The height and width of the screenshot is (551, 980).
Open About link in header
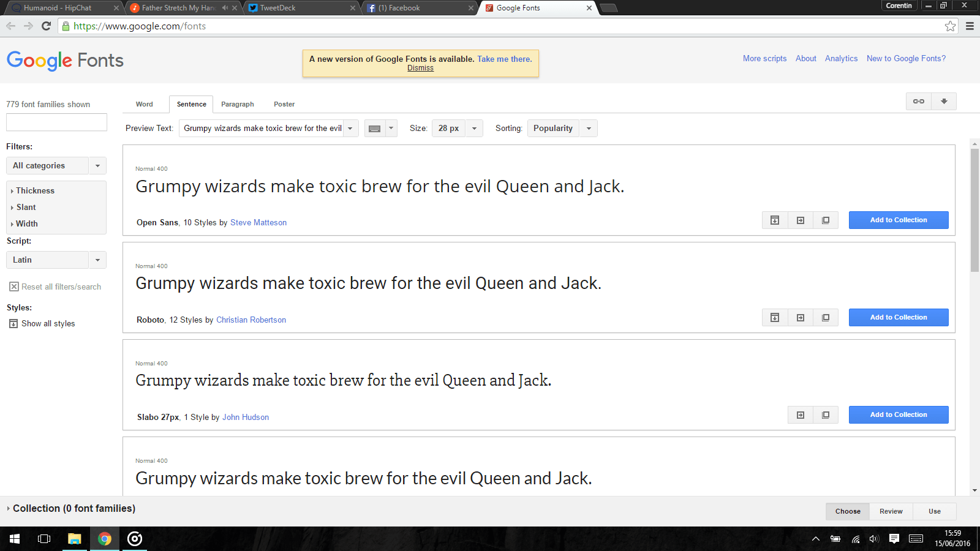pyautogui.click(x=806, y=59)
